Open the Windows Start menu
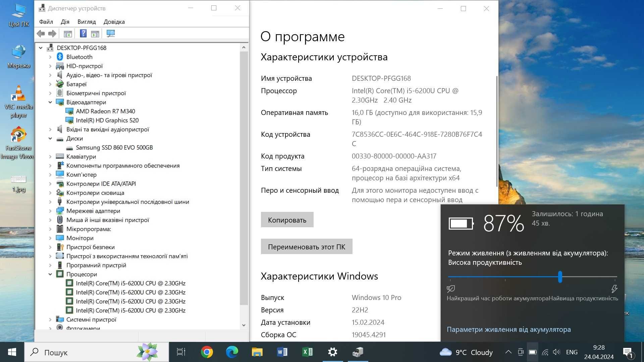Screen dimensions: 644x362 pyautogui.click(x=12, y=352)
